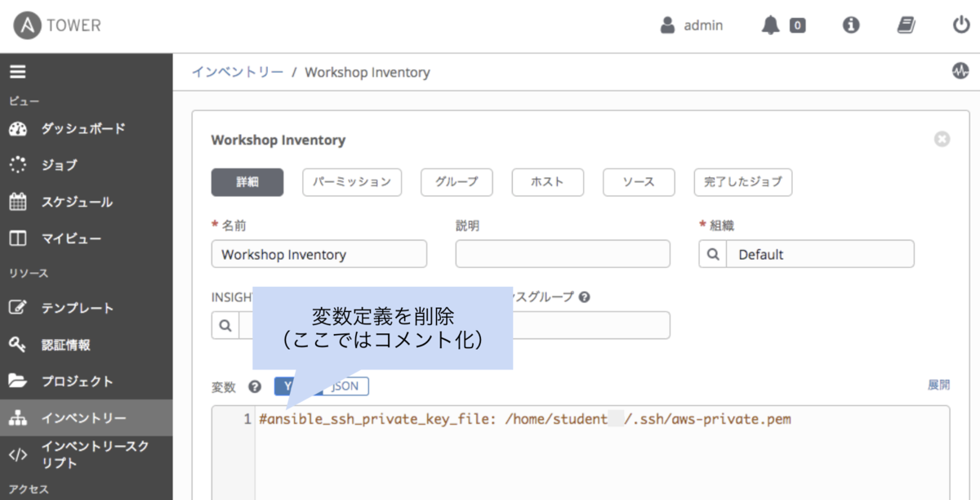Switch variables format to JSON
980x500 pixels.
[347, 386]
